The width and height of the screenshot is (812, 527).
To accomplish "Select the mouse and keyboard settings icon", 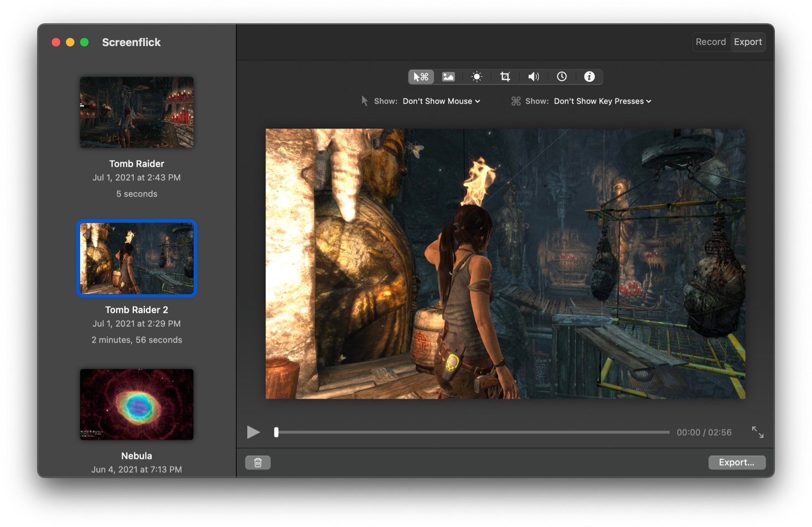I will coord(421,77).
